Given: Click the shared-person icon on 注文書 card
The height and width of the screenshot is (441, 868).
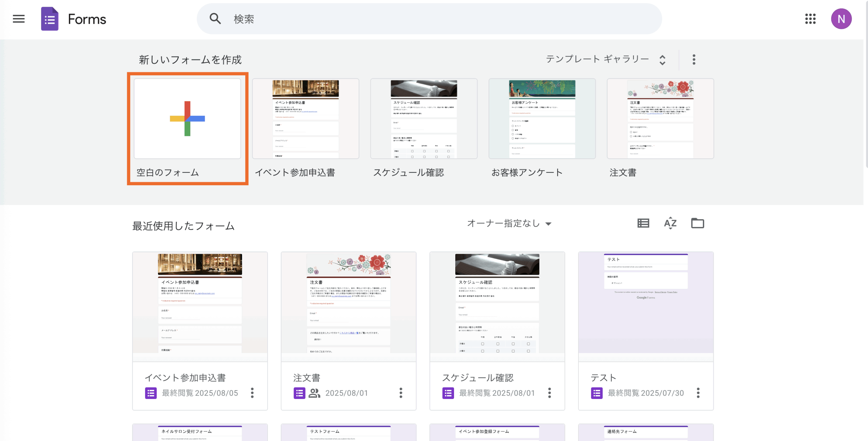Looking at the screenshot, I should coord(314,393).
